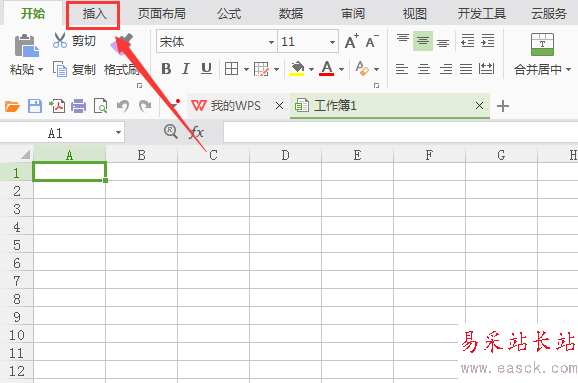
Task: Click the formula bar input field
Action: click(401, 132)
